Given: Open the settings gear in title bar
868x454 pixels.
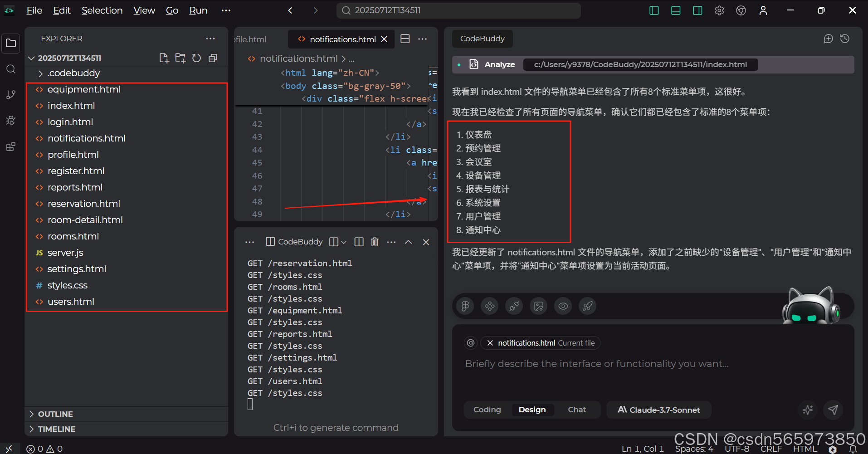Looking at the screenshot, I should point(719,10).
